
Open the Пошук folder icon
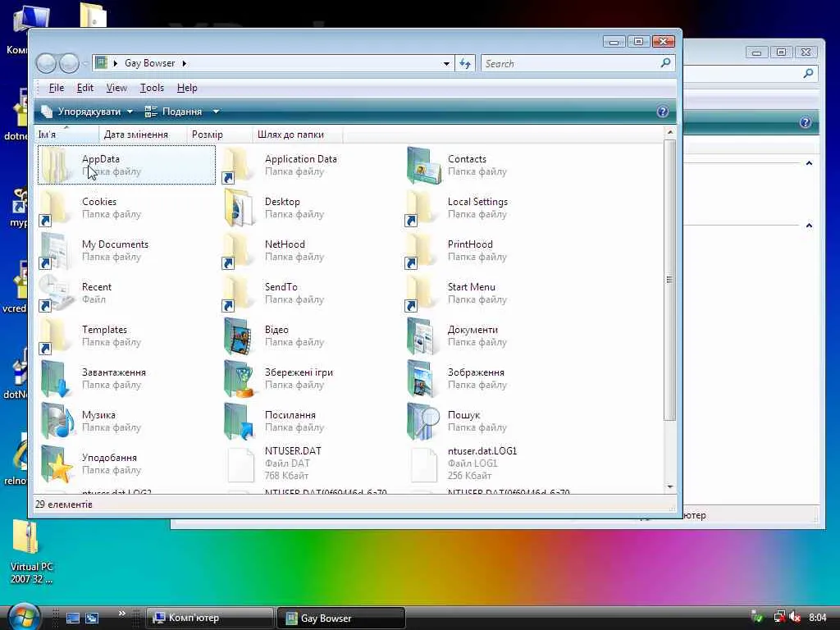tap(423, 421)
